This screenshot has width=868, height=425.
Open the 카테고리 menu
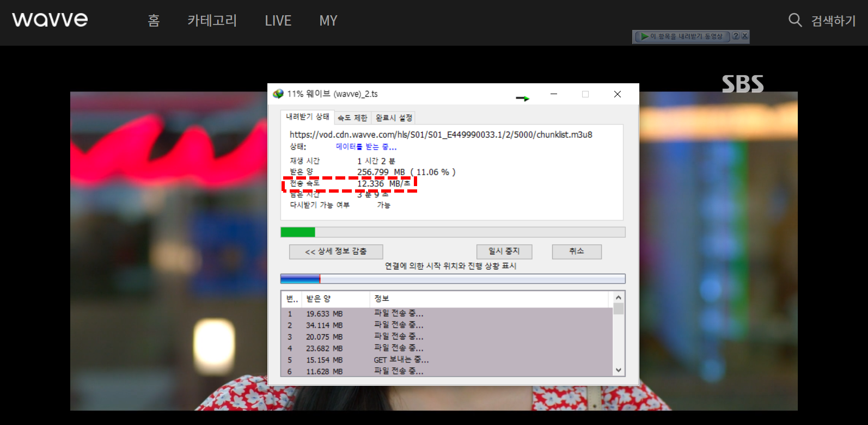212,21
